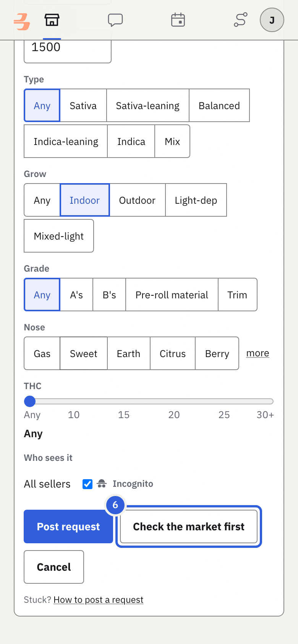
Task: Select Trim grade
Action: (x=237, y=295)
